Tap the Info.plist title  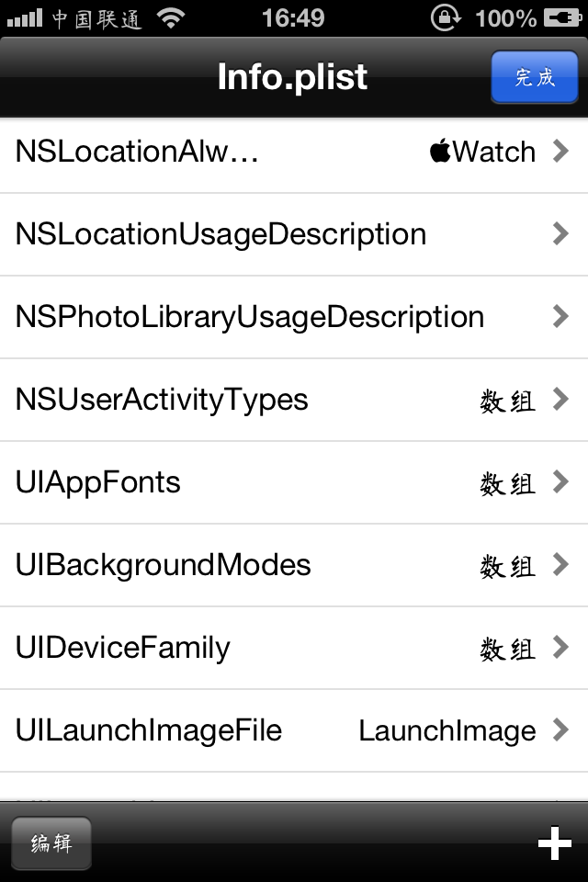[x=292, y=76]
